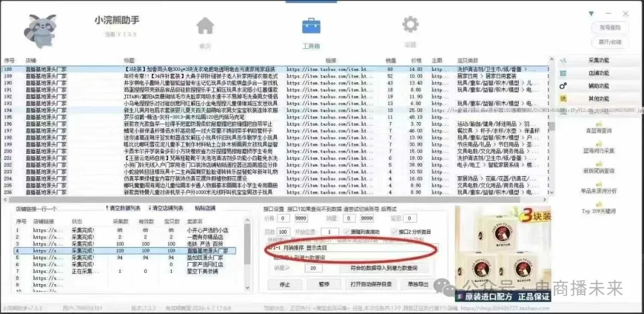Screen dimensions: 644x314
Task: Open the 蓝海同行采集 tool icon
Action: (599, 144)
